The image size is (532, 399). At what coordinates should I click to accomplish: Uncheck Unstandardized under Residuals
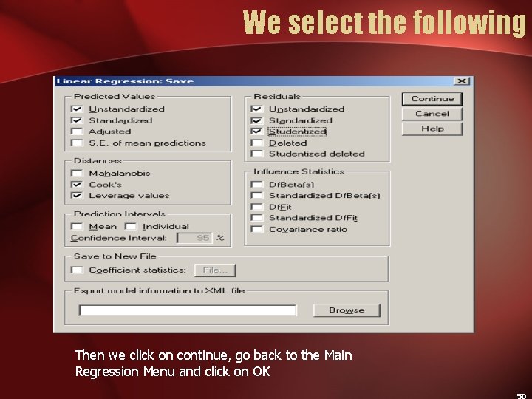click(257, 109)
